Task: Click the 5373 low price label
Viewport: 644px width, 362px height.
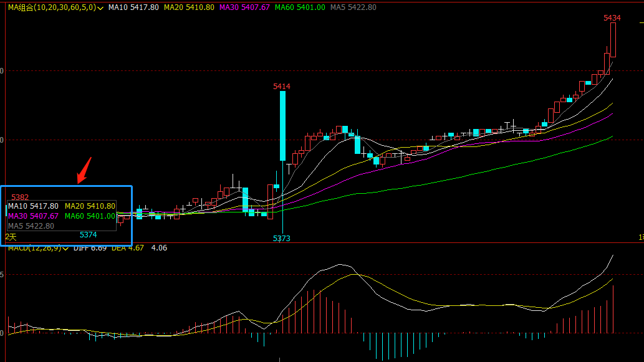Action: click(x=282, y=239)
